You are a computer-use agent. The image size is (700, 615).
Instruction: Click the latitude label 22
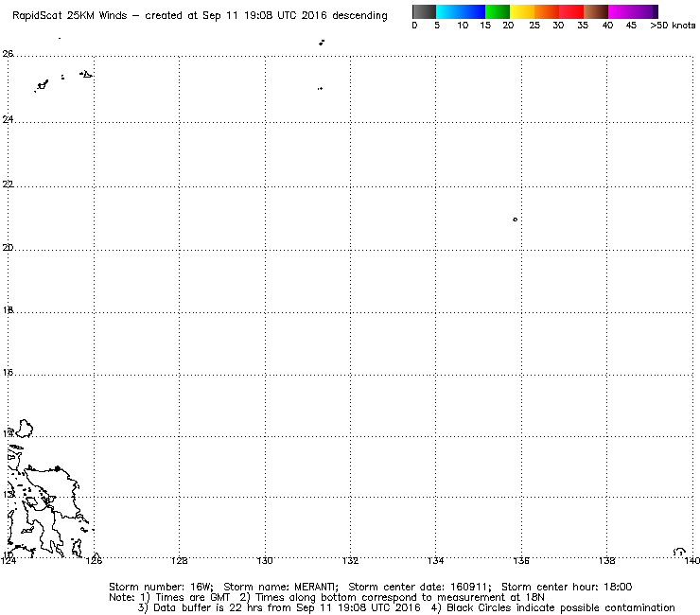click(8, 184)
